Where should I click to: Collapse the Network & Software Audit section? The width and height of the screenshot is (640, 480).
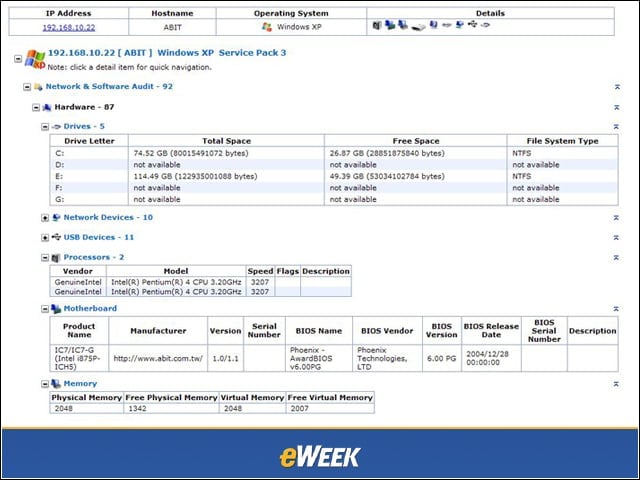pos(27,87)
